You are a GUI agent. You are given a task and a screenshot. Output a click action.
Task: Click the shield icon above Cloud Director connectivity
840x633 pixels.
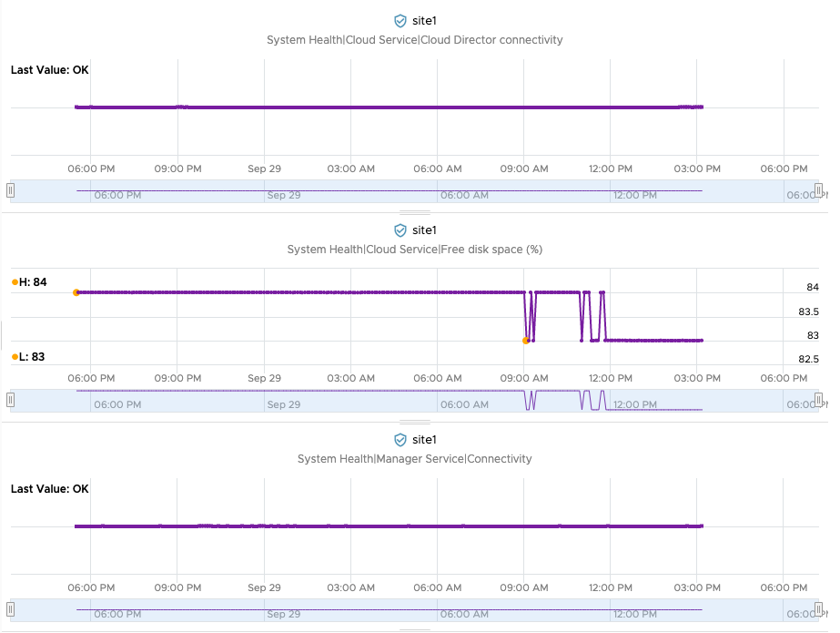click(400, 20)
